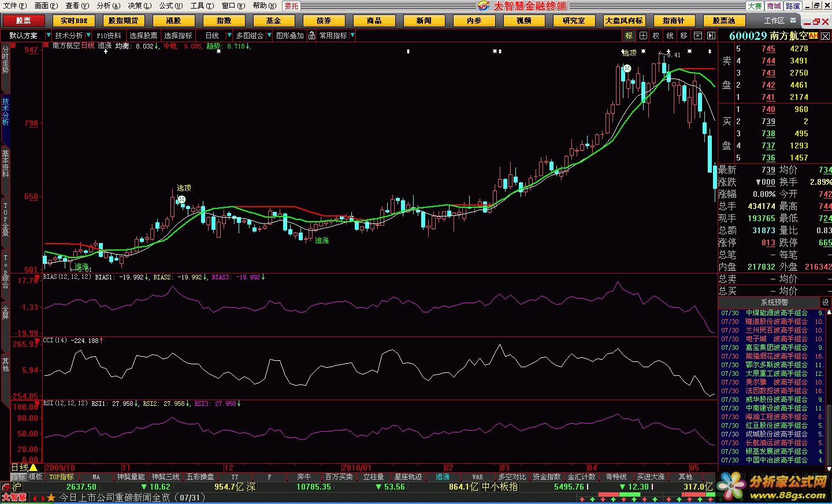Click the 指标 tab at bottom left
Screen dimensions: 832x504
coord(18,477)
